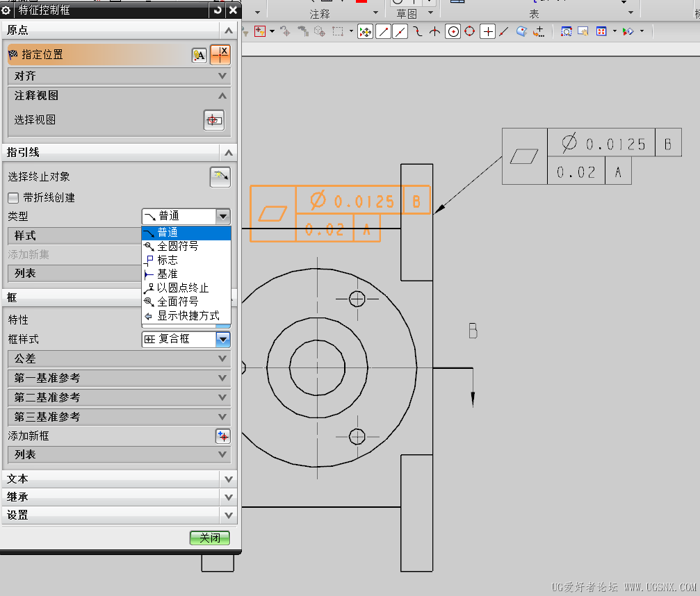Click the reset dialog arrow icon
This screenshot has width=700, height=596.
click(218, 10)
